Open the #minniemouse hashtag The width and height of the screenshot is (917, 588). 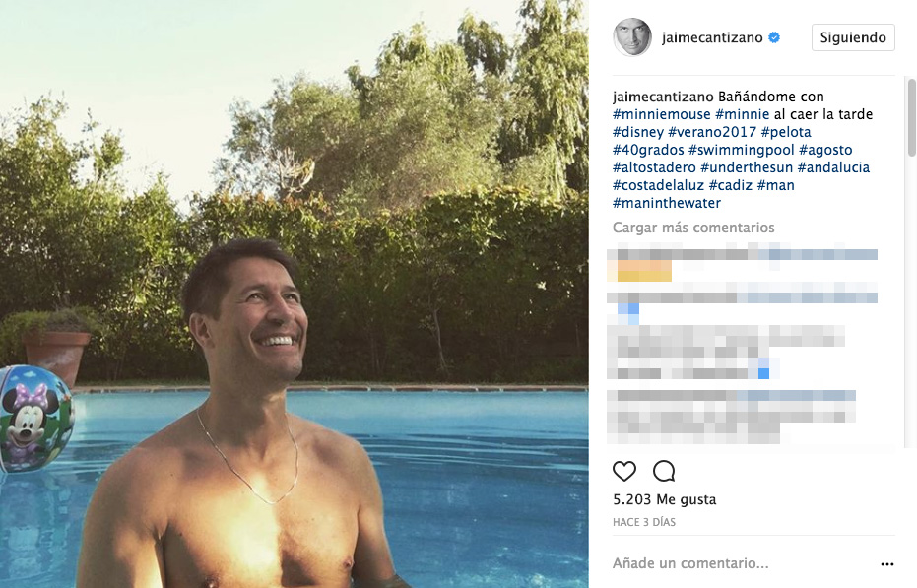pyautogui.click(x=661, y=114)
